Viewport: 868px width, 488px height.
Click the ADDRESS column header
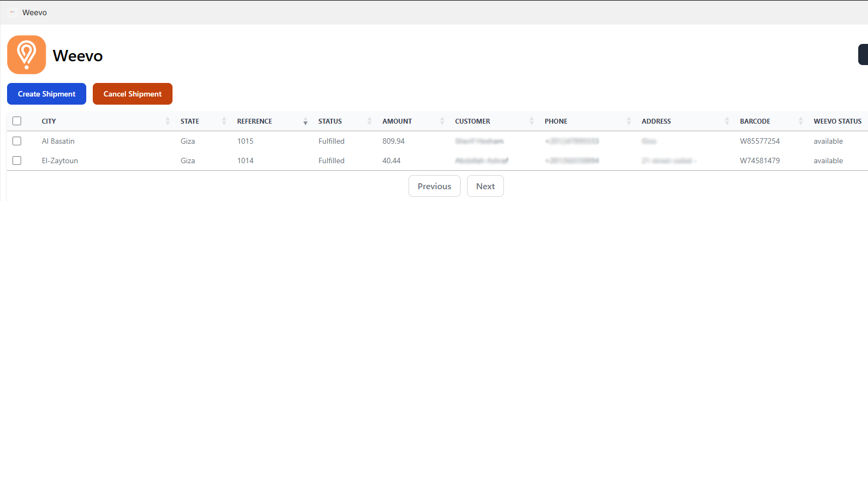pos(656,121)
